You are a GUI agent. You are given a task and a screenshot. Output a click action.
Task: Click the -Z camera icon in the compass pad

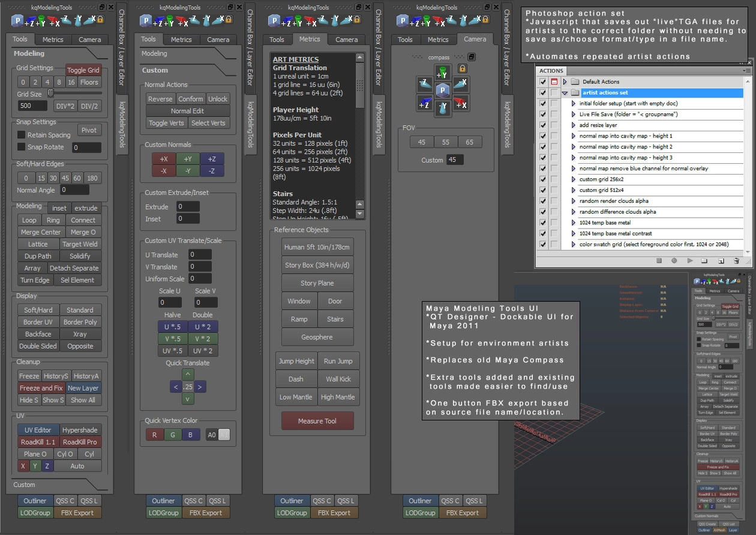pos(424,84)
